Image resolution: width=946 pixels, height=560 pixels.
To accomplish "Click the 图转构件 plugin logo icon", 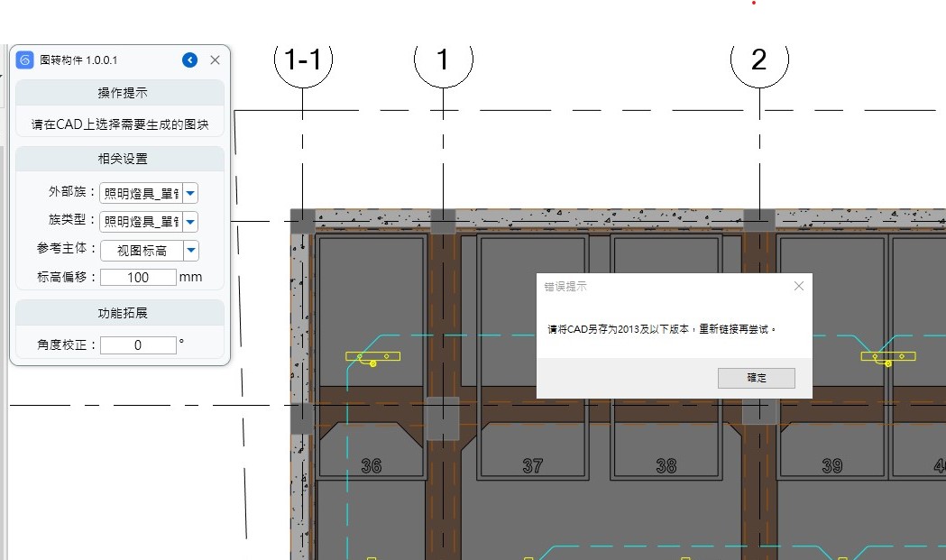I will tap(25, 60).
